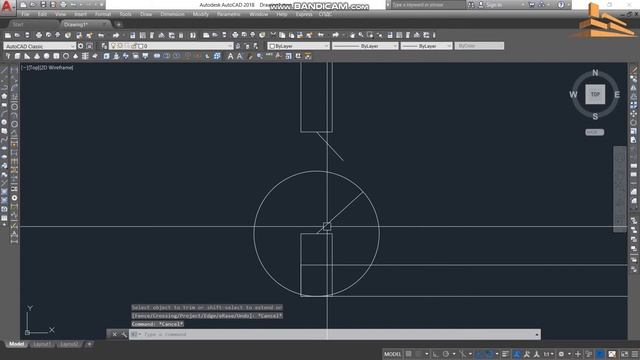Select the Line tool in Draw toolbar
The height and width of the screenshot is (360, 640).
pos(4,70)
